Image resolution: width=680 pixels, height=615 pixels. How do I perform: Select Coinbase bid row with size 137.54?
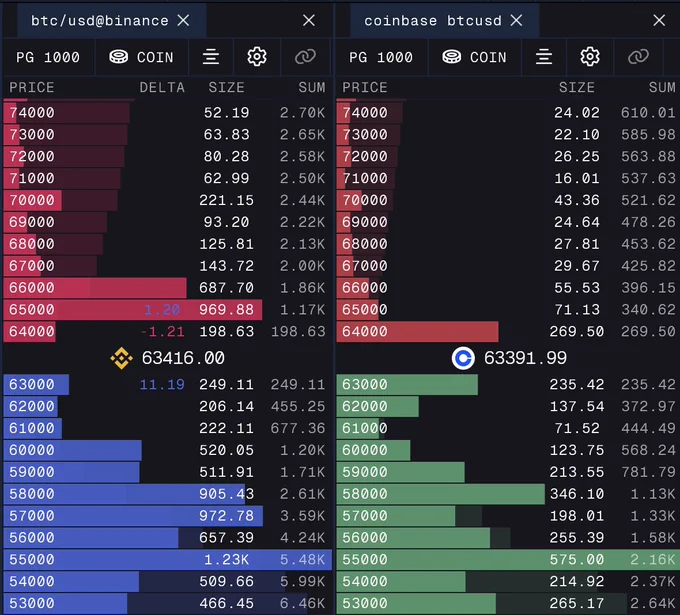click(x=508, y=406)
